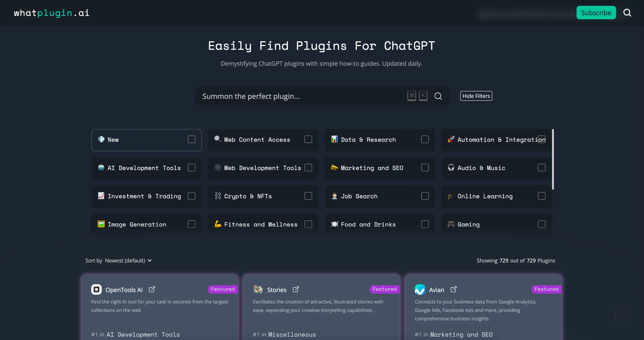644x340 pixels.
Task: Click the Subscribe button
Action: point(596,13)
